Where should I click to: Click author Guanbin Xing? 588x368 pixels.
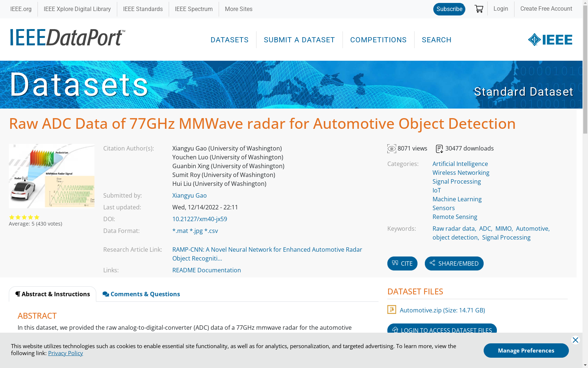pos(228,166)
